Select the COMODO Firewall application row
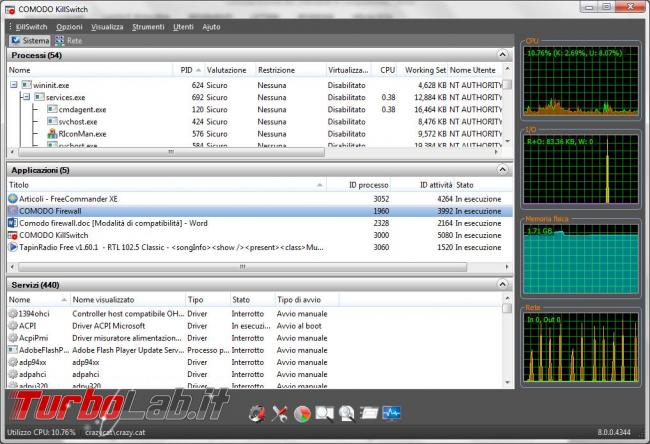Image resolution: width=650 pixels, height=444 pixels. point(260,211)
